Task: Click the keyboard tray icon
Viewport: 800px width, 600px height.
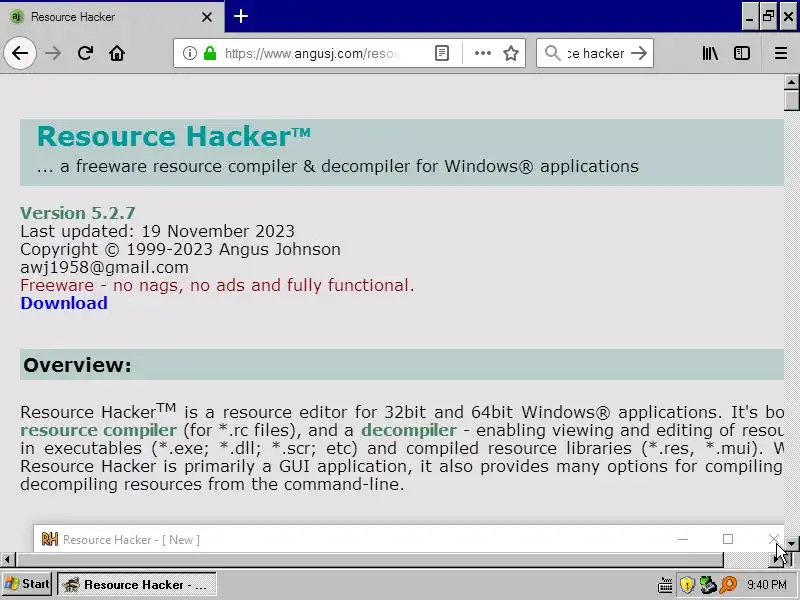Action: 665,585
